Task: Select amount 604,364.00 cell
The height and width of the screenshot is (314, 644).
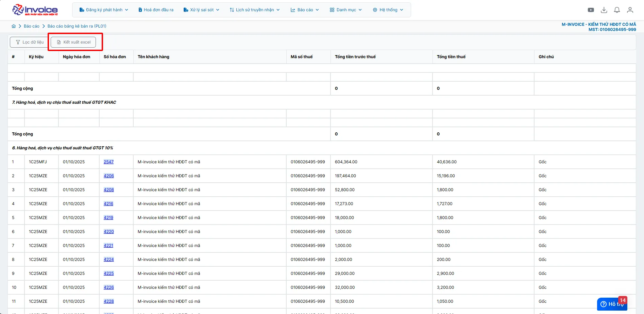Action: click(x=382, y=162)
